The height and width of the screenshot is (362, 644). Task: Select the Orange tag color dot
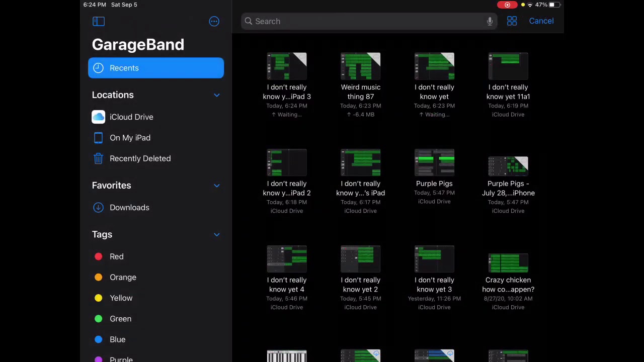[x=98, y=278]
